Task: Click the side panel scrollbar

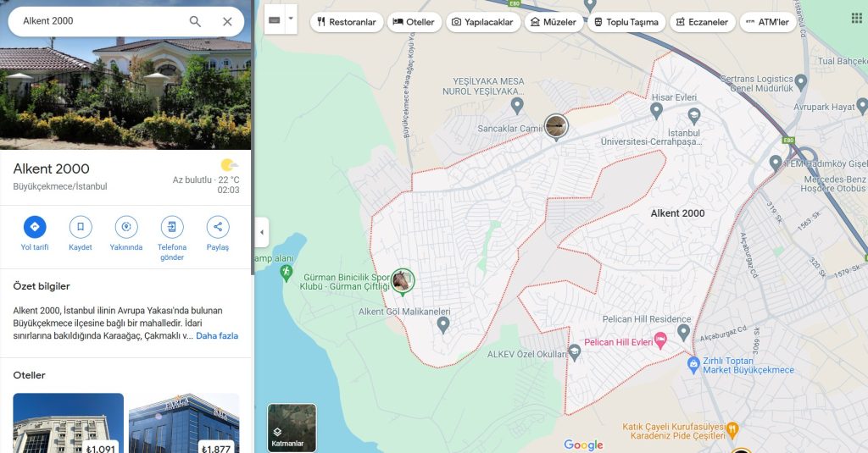Action: point(253,138)
